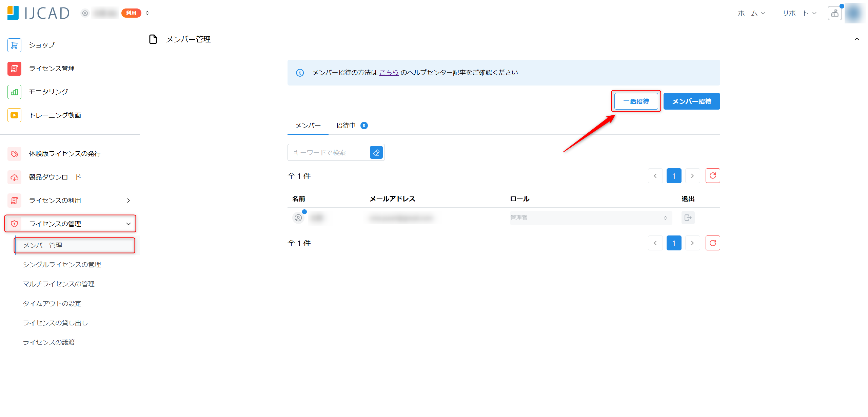The height and width of the screenshot is (417, 868).
Task: Open the green Monitoring chart icon
Action: point(14,92)
